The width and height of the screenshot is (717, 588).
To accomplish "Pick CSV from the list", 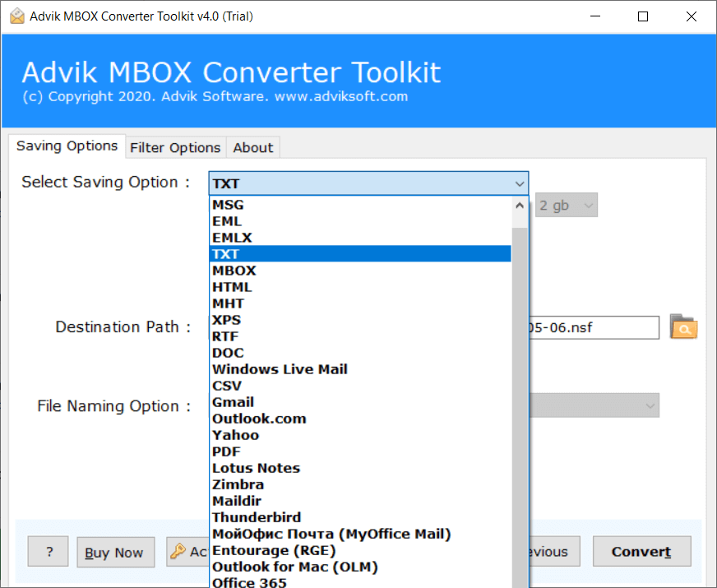I will click(360, 386).
